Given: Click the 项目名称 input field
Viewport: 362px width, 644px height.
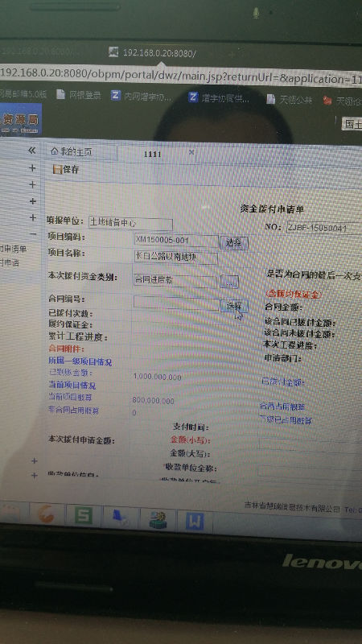Looking at the screenshot, I should [176, 258].
